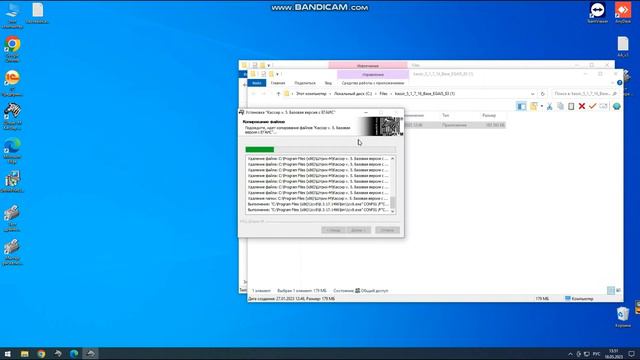
Task: Click last log line in installer list
Action: pyautogui.click(x=318, y=210)
